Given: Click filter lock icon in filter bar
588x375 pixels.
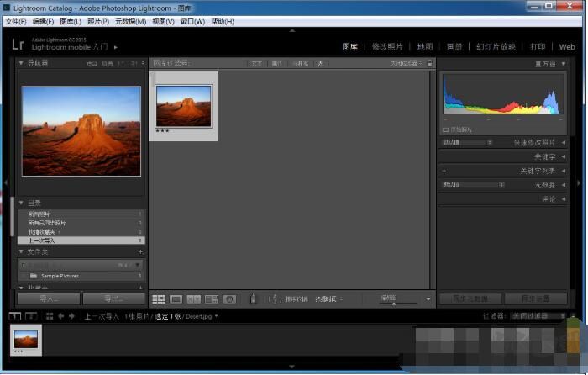Looking at the screenshot, I should [x=430, y=63].
